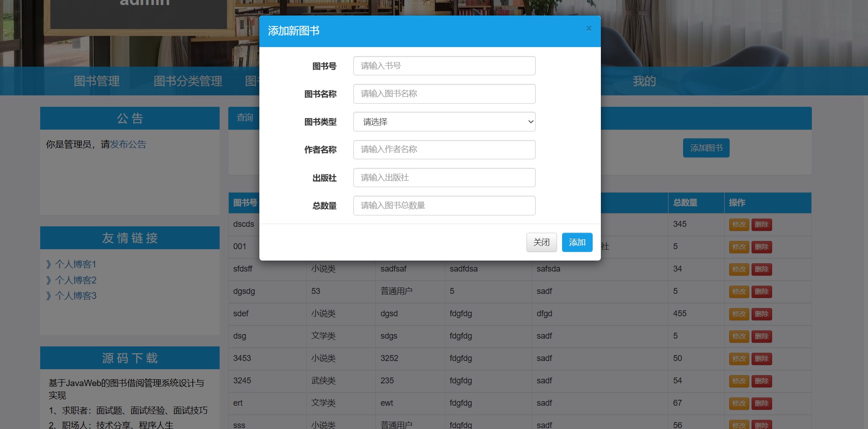Viewport: 868px width, 429px height.
Task: Click the 作者名称 input field
Action: [x=444, y=150]
